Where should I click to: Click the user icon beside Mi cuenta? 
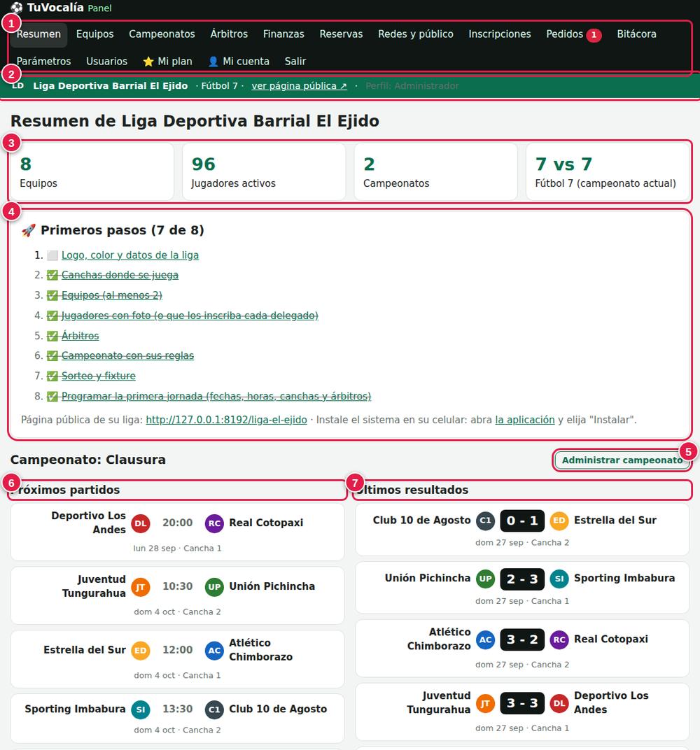click(x=213, y=62)
